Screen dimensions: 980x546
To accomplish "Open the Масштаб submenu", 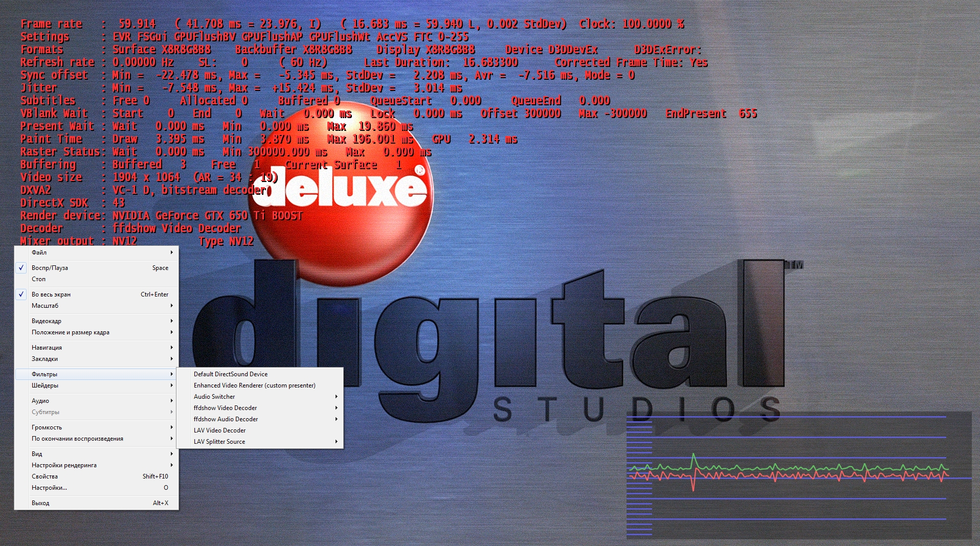I will click(45, 306).
